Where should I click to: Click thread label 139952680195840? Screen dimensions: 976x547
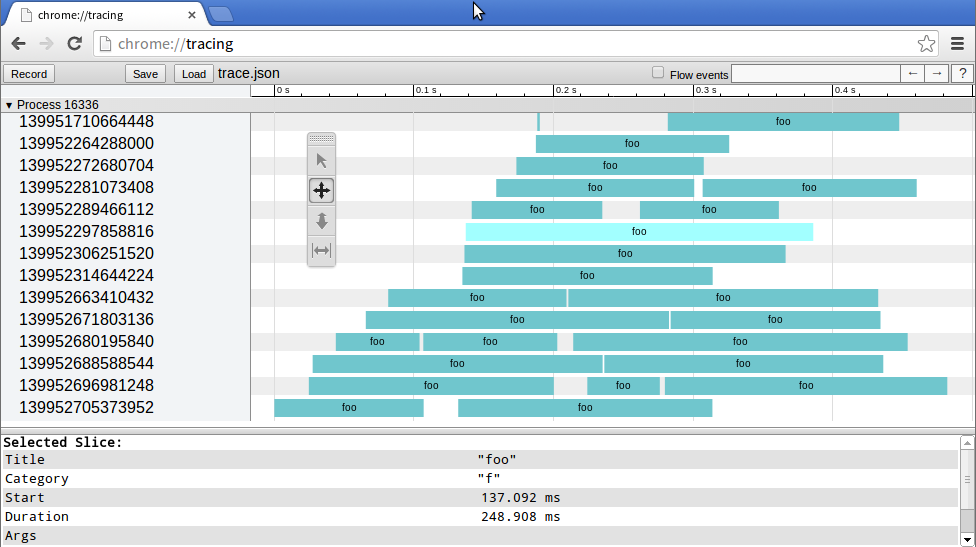pos(86,342)
